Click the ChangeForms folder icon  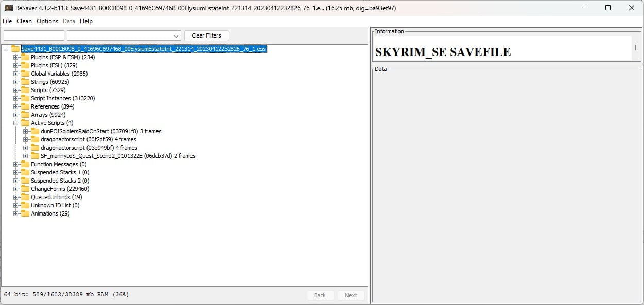[25, 189]
